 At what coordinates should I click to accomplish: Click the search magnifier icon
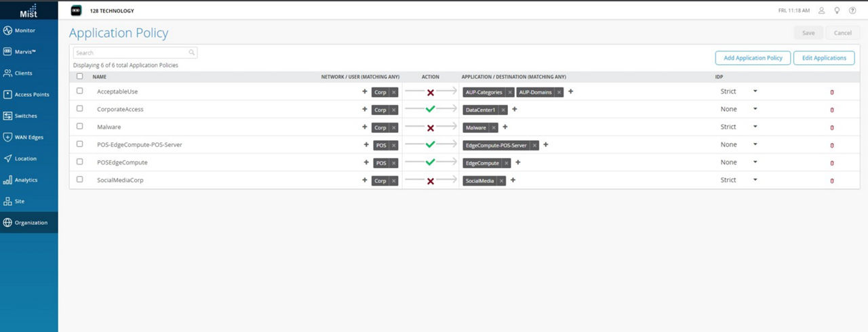192,53
